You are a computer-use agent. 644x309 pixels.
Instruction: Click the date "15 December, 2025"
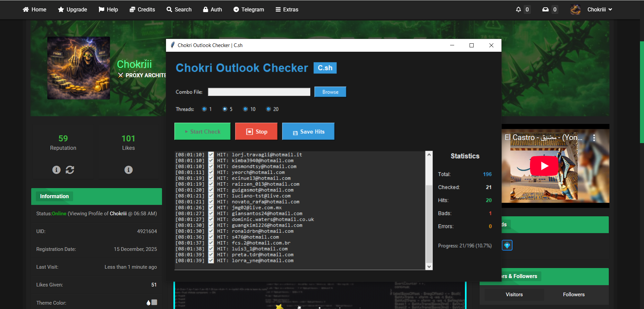[x=136, y=249]
